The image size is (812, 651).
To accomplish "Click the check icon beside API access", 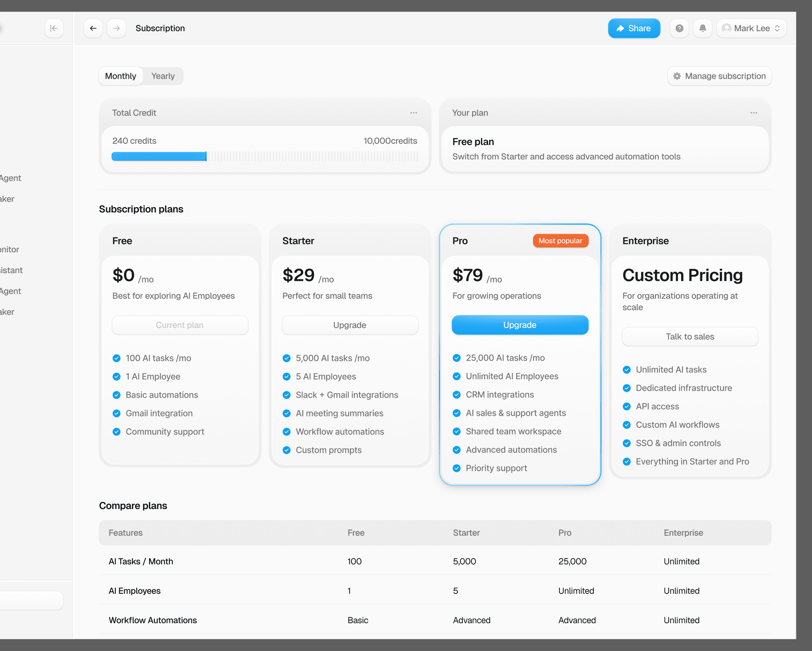I will (x=627, y=406).
